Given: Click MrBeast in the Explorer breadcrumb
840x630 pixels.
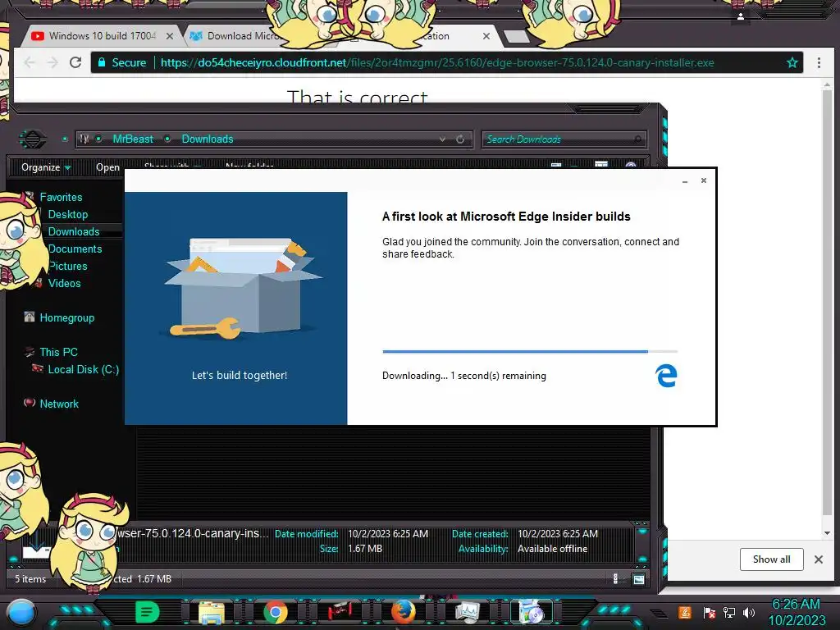Looking at the screenshot, I should (133, 139).
